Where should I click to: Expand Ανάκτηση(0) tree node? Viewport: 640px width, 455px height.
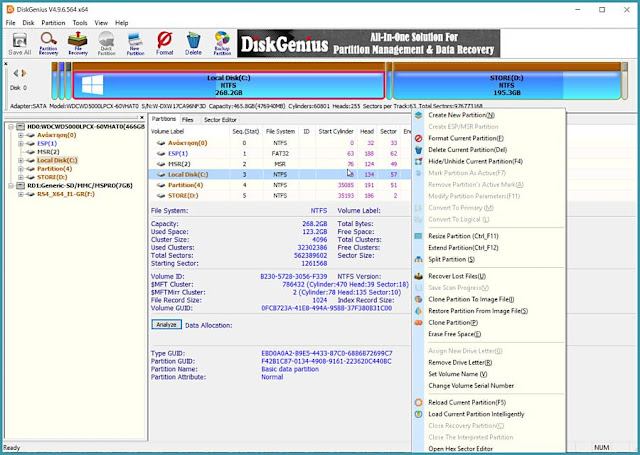20,135
